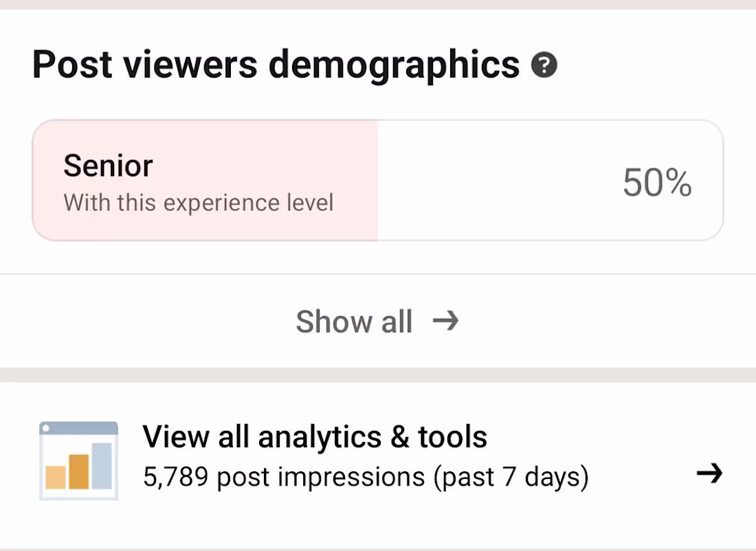Click the Post viewers demographics heading

coord(276,65)
